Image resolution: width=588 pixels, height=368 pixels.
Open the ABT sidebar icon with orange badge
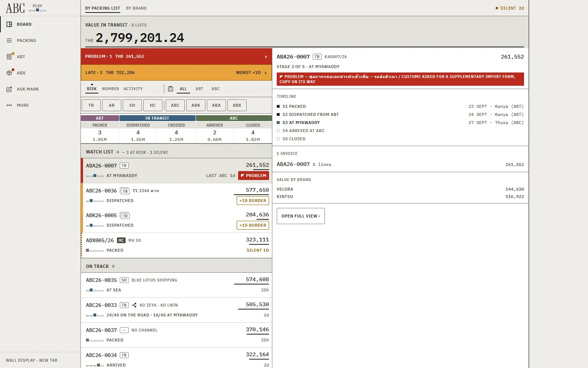click(10, 56)
